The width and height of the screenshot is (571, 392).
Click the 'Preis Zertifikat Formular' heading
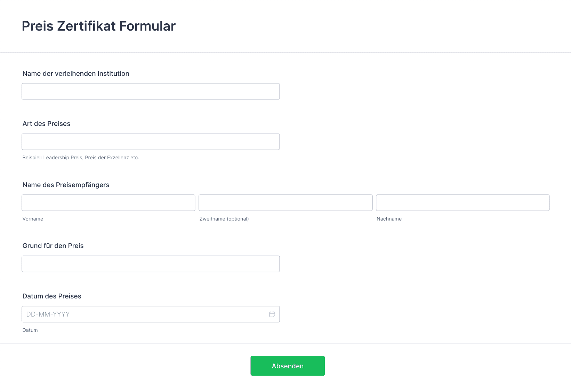(x=99, y=26)
